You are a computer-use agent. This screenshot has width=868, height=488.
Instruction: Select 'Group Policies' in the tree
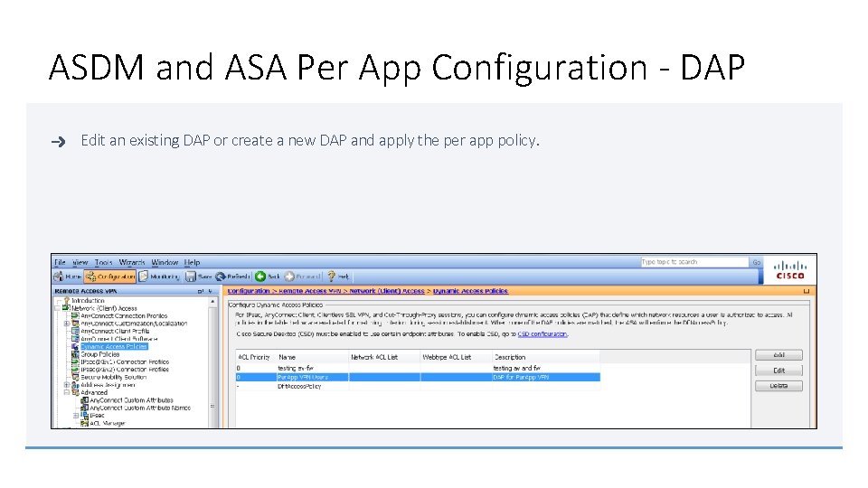pos(100,354)
